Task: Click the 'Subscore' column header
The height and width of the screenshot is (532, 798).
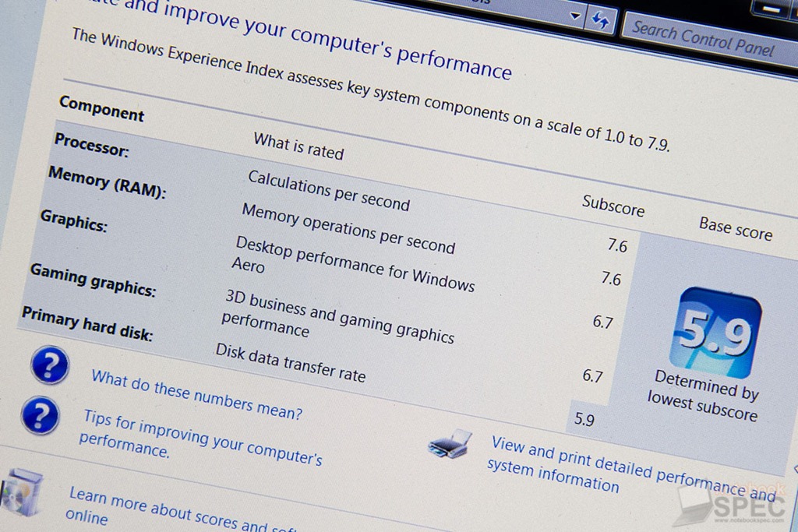Action: [x=613, y=206]
